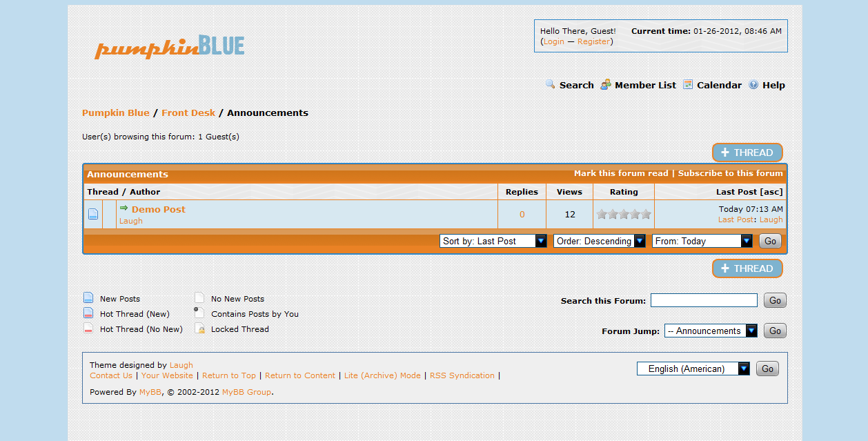Click the Contains Posts by You legend icon
This screenshot has width=868, height=441.
199,313
